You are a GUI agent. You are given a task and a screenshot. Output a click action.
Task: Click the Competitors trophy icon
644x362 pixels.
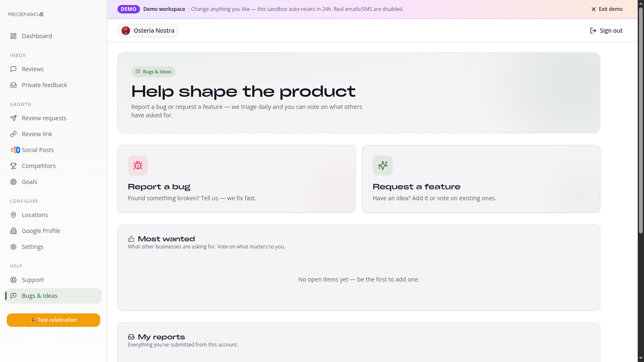pyautogui.click(x=13, y=166)
